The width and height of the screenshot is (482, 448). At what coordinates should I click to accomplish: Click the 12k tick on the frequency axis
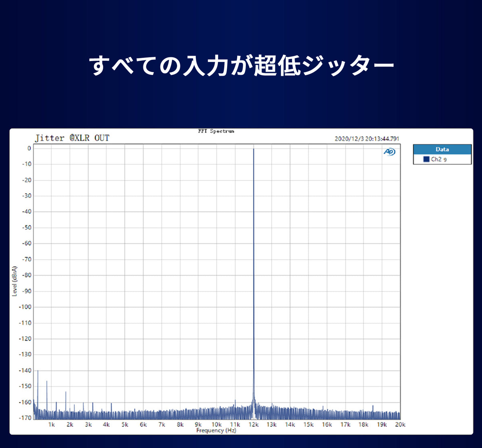(x=254, y=424)
